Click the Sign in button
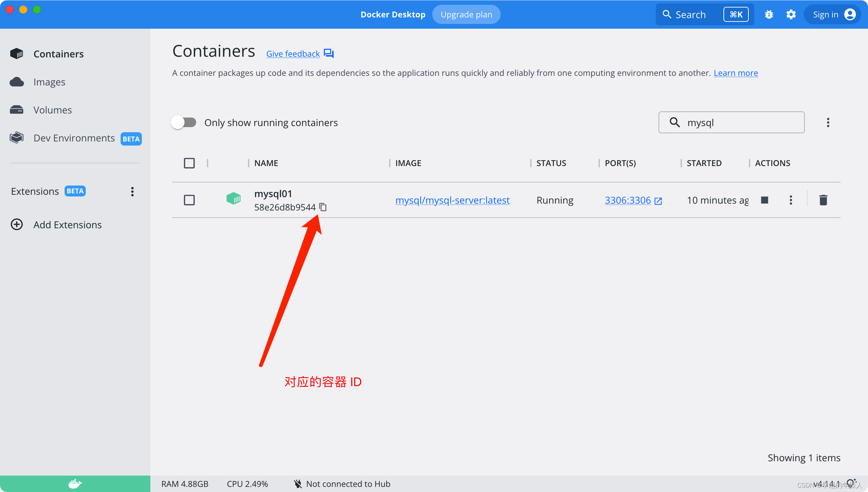This screenshot has height=492, width=868. click(x=833, y=14)
